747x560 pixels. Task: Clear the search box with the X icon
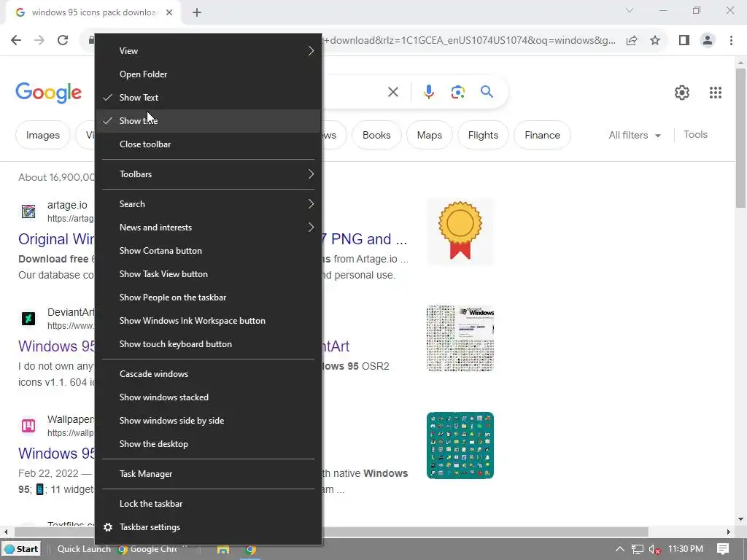tap(393, 92)
